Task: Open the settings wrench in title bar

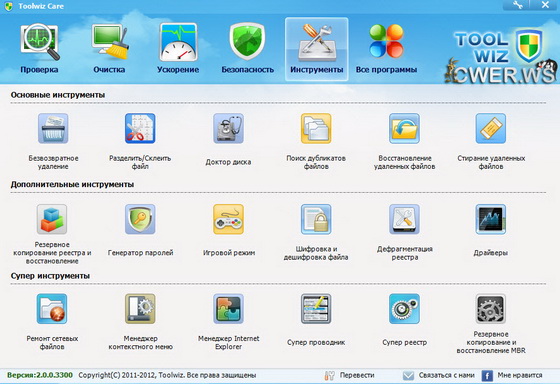Action: [518, 5]
